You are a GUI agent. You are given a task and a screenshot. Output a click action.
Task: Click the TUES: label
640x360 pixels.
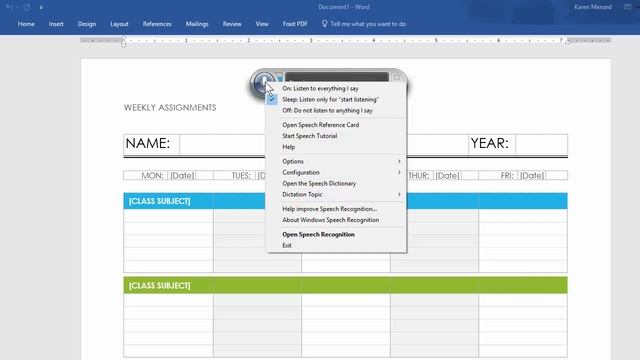click(241, 176)
